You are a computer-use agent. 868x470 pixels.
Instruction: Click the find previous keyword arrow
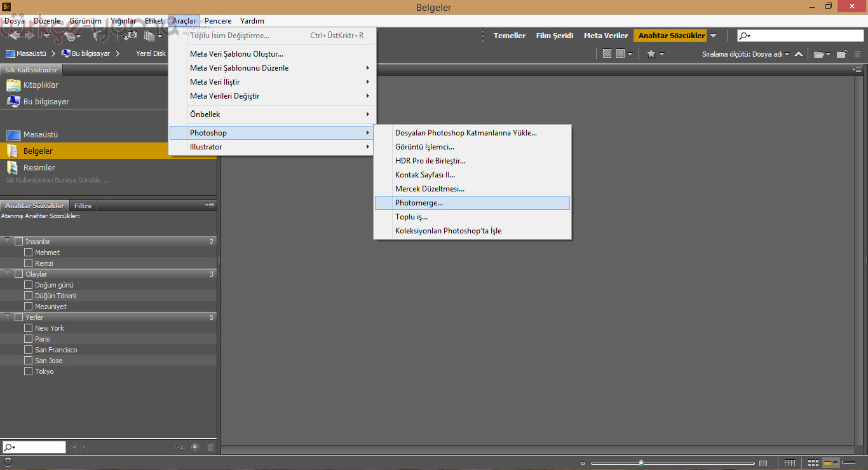click(74, 447)
